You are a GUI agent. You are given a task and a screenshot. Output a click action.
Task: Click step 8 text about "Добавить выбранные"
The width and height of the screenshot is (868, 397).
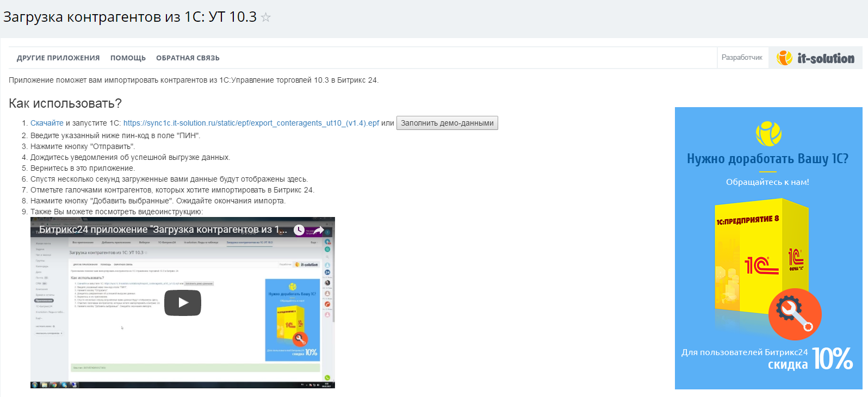(158, 201)
